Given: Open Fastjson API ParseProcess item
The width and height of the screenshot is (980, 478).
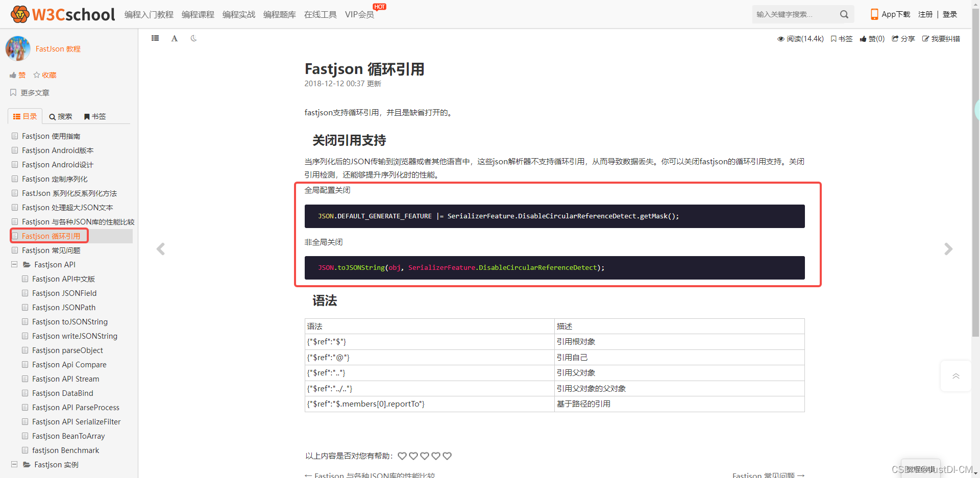Looking at the screenshot, I should (x=76, y=408).
